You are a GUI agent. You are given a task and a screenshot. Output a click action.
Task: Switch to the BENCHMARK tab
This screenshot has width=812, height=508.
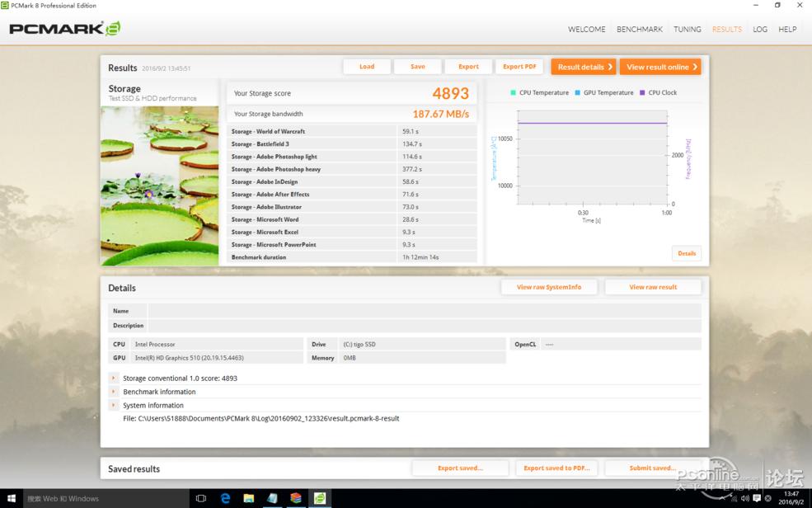pyautogui.click(x=640, y=29)
